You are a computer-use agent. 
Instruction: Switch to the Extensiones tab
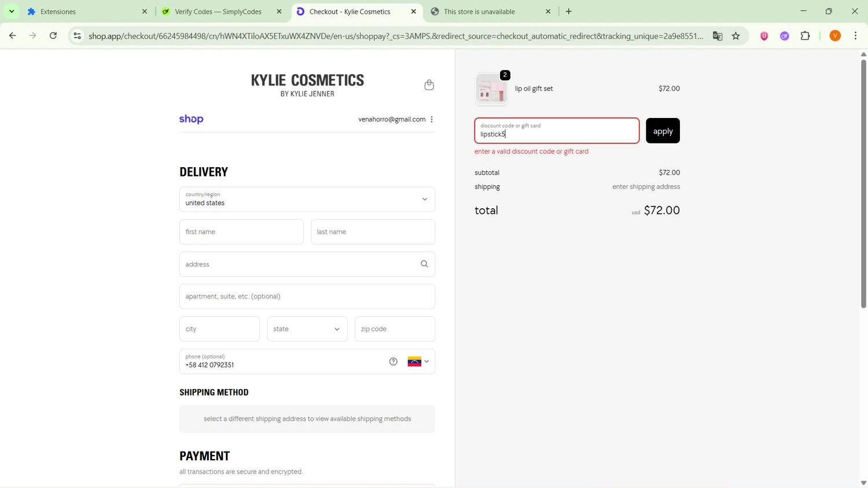point(87,12)
